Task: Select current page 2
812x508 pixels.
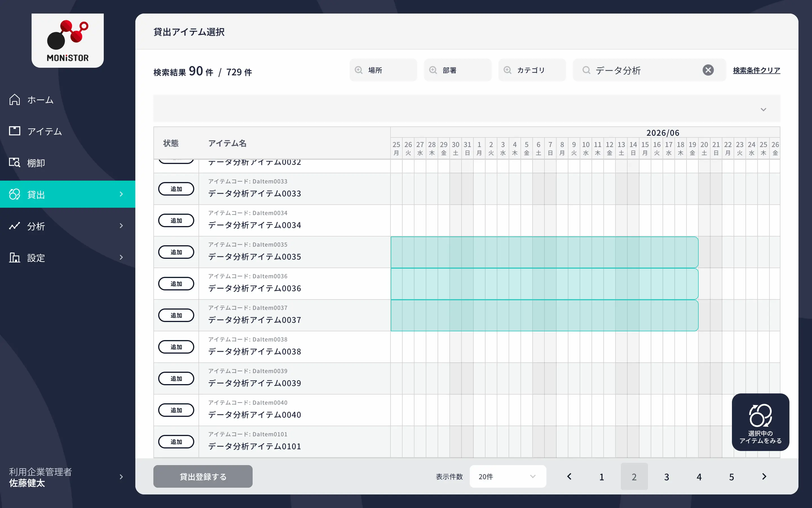Action: click(x=634, y=476)
